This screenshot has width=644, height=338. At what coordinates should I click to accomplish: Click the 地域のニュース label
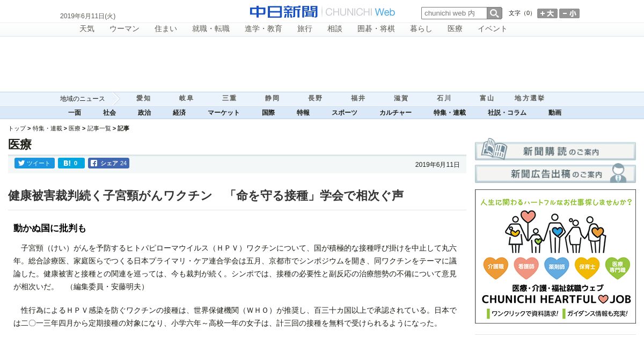pos(83,99)
